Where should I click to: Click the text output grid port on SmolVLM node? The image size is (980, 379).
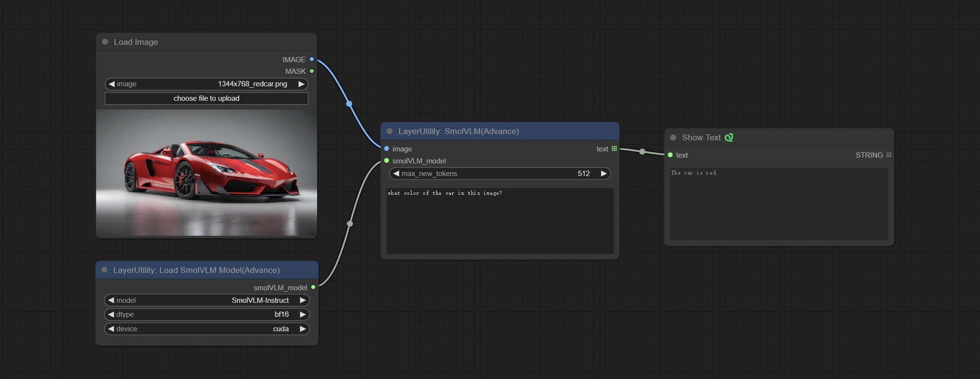tap(614, 149)
